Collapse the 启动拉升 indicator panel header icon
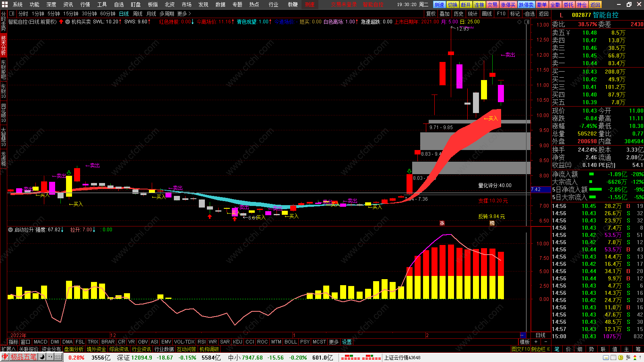Image resolution: width=644 pixels, height=362 pixels. pos(10,230)
